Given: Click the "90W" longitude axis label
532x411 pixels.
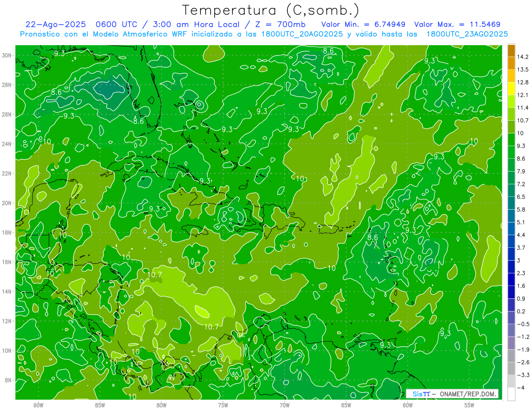Looking at the screenshot, I should click(x=39, y=405).
